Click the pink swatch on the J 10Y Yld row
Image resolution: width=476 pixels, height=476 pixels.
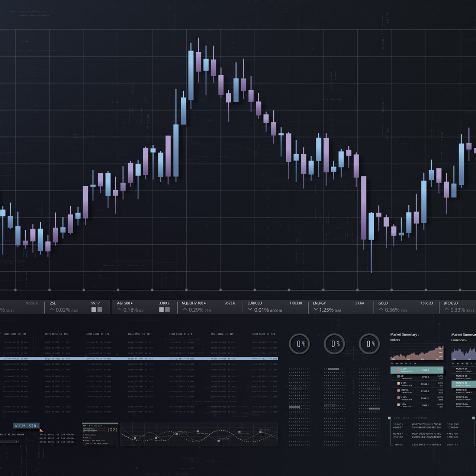[x=399, y=390]
